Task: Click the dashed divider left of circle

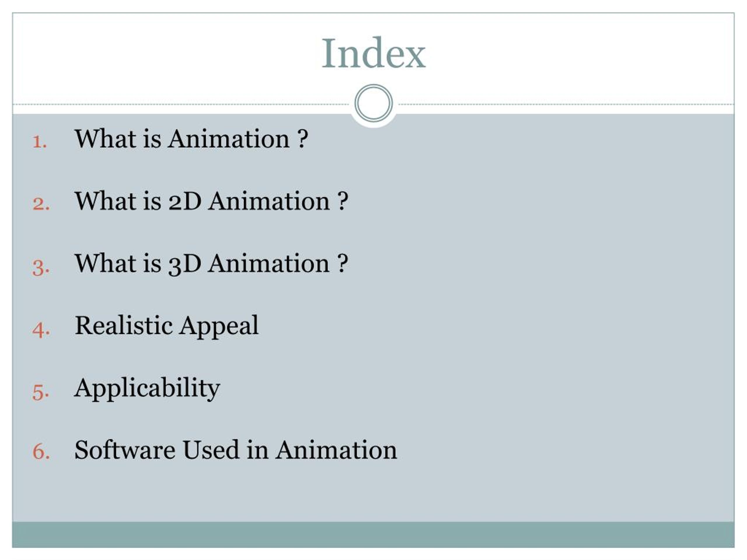Action: click(181, 104)
